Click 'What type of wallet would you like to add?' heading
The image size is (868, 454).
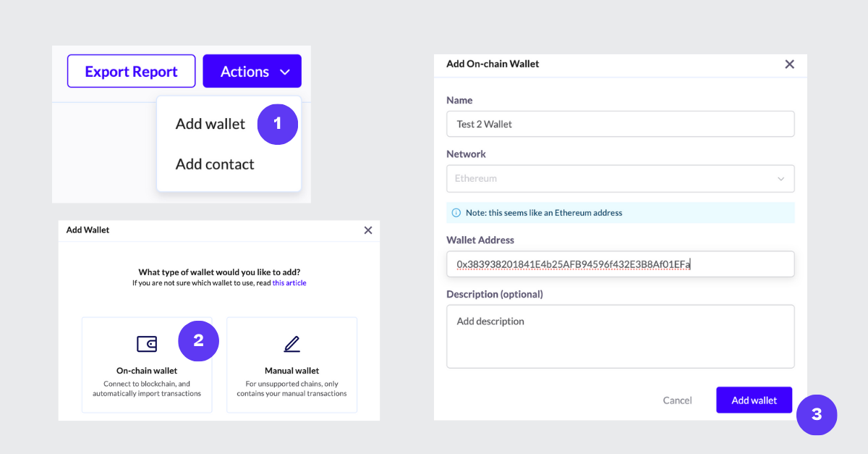219,272
